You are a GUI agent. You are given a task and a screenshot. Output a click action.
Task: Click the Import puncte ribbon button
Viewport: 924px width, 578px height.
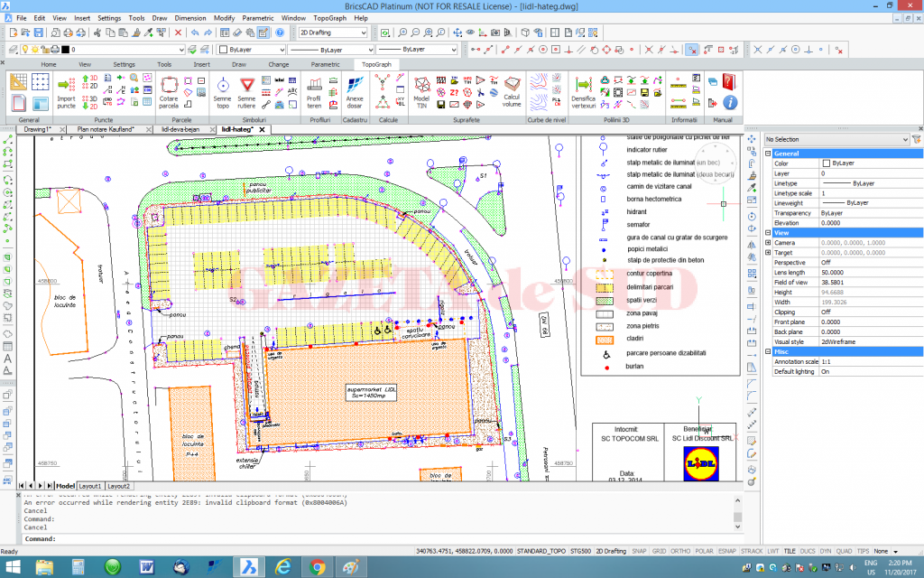66,93
